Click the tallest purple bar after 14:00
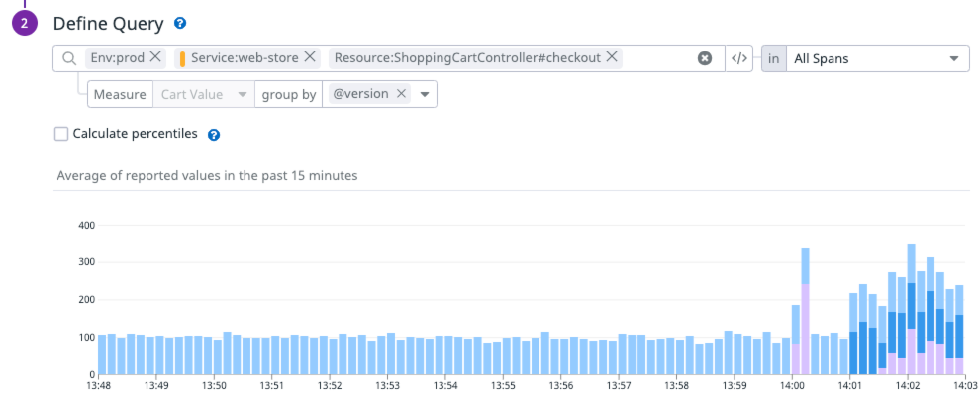 (806, 330)
